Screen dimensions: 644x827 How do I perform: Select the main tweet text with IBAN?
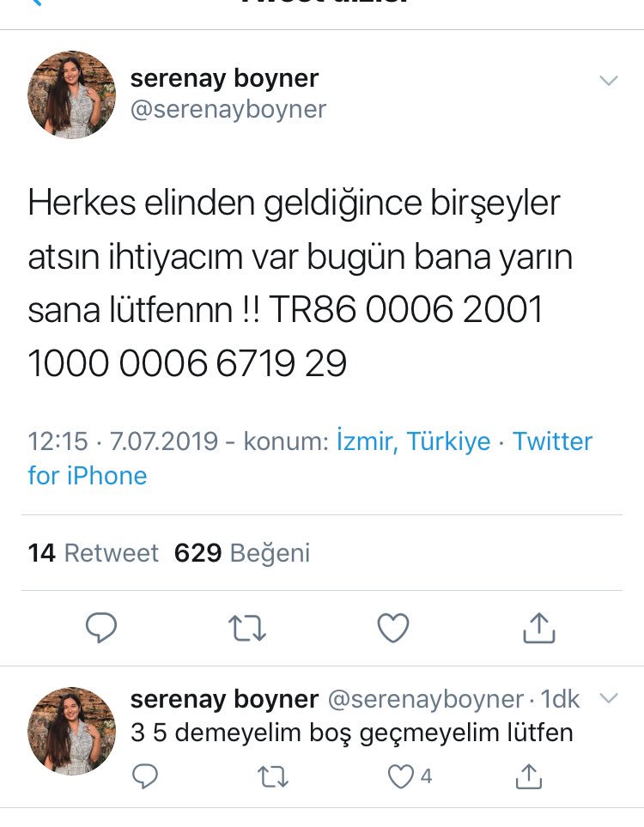pos(301,283)
